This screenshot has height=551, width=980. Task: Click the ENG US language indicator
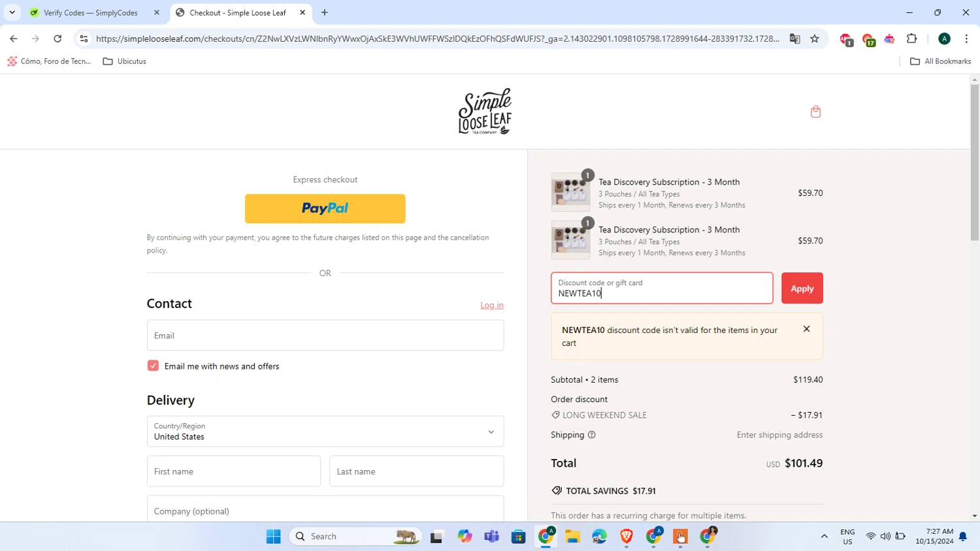[847, 537]
